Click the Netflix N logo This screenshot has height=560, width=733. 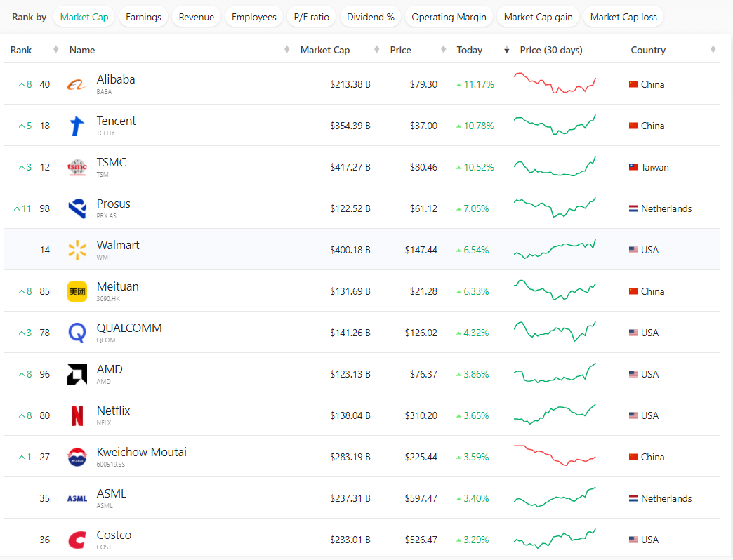click(x=77, y=415)
